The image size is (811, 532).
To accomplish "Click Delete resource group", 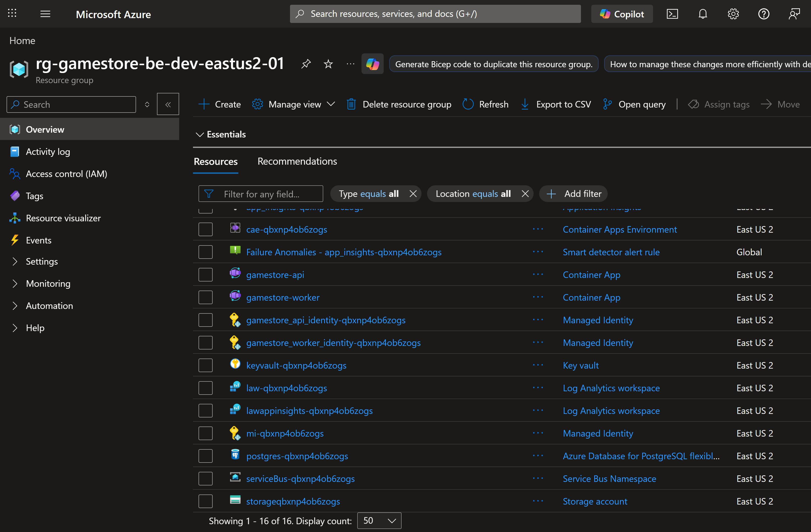I will click(x=399, y=104).
